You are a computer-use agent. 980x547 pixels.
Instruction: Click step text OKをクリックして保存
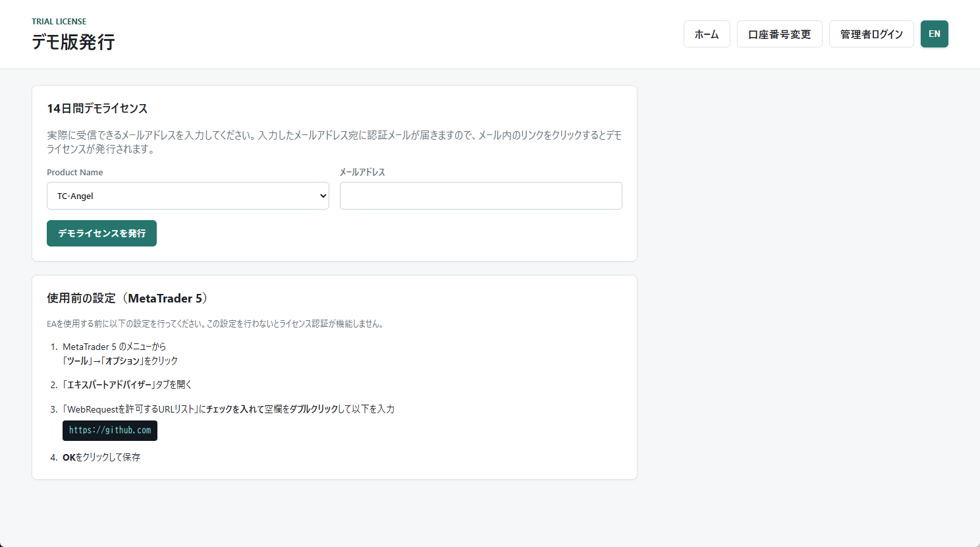(101, 457)
